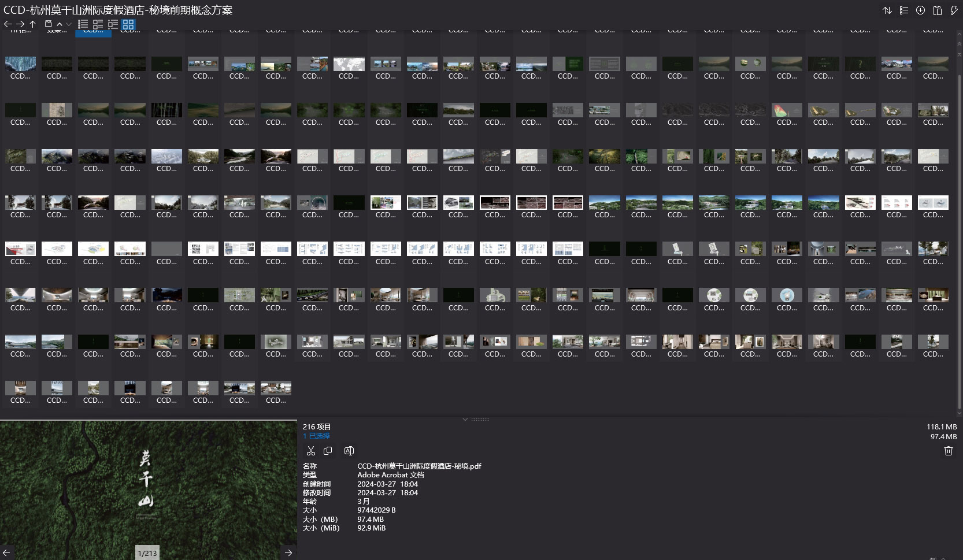Viewport: 963px width, 560px height.
Task: Click the sort order arrows icon
Action: [887, 10]
